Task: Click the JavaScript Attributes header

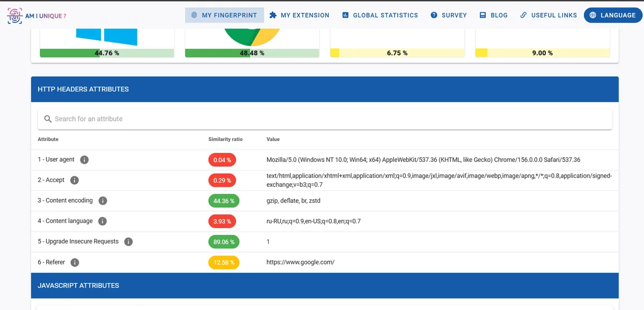Action: (325, 285)
